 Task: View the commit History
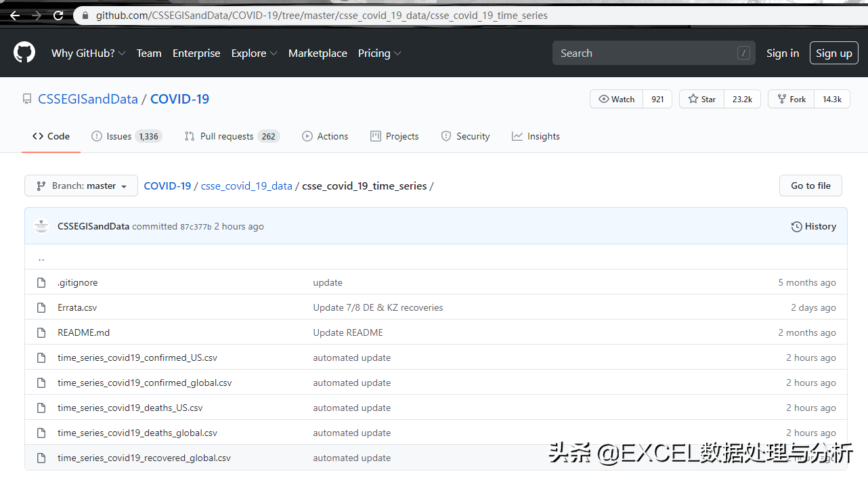point(814,226)
